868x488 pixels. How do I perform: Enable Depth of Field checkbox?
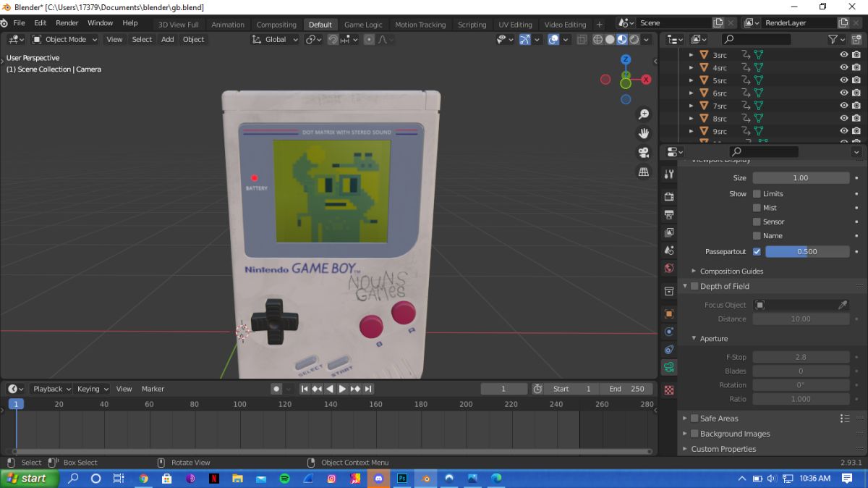coord(694,286)
